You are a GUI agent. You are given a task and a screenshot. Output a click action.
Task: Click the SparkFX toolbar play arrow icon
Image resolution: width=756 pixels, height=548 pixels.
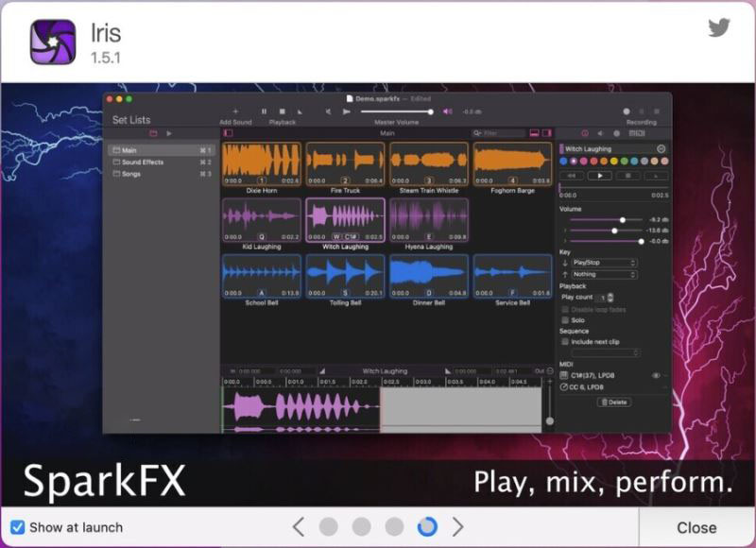(346, 111)
